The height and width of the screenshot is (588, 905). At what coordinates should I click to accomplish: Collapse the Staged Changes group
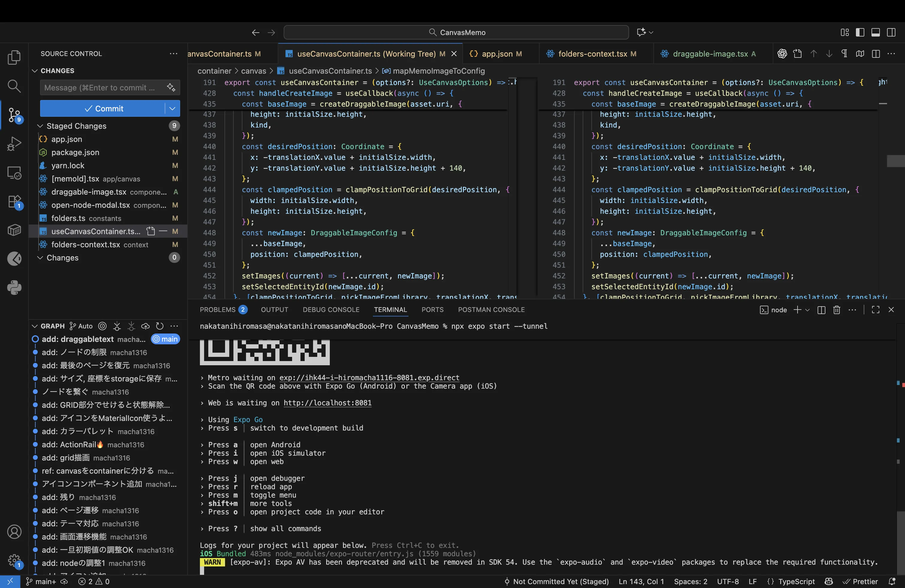coord(40,126)
